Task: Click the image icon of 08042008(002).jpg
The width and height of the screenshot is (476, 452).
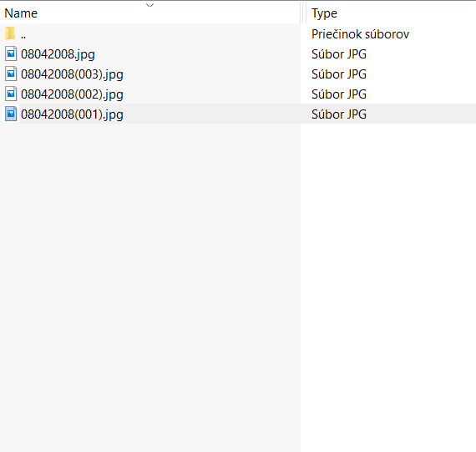Action: click(11, 94)
